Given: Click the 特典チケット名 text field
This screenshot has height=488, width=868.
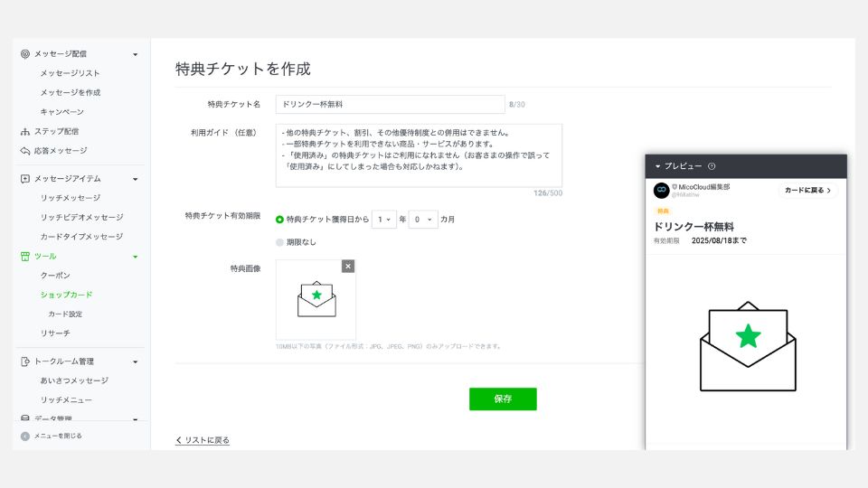Looking at the screenshot, I should pyautogui.click(x=390, y=105).
